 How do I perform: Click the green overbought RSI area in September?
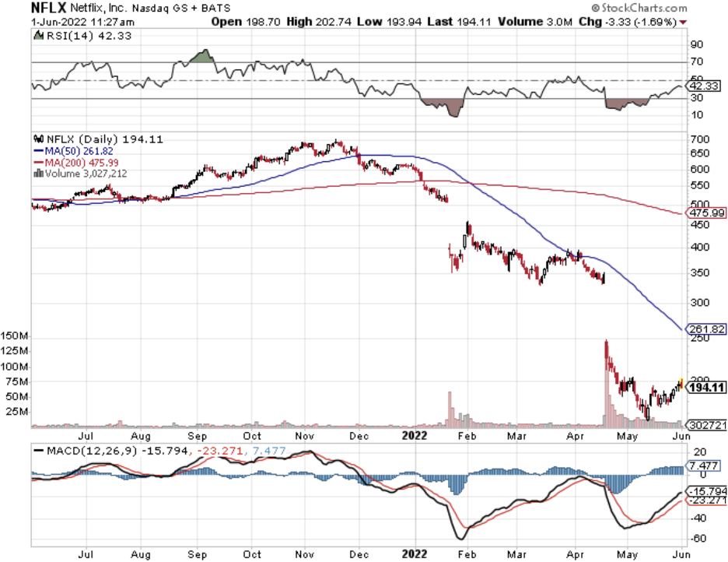(x=202, y=57)
